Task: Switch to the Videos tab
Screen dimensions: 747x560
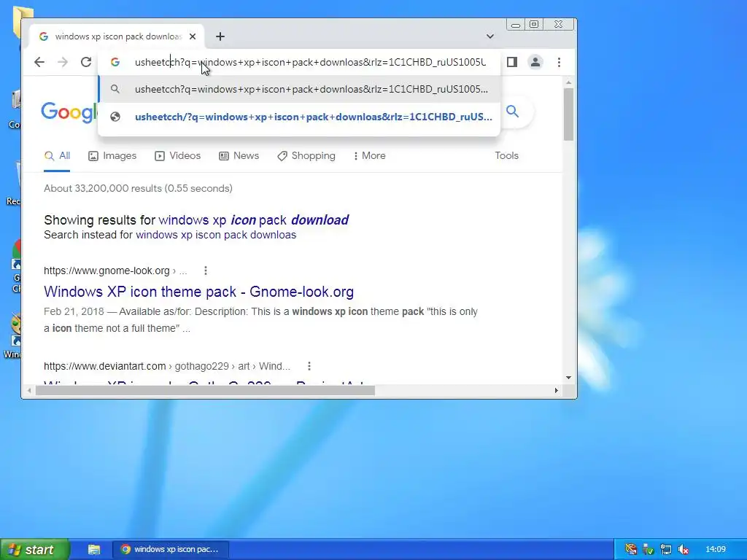Action: coord(178,156)
